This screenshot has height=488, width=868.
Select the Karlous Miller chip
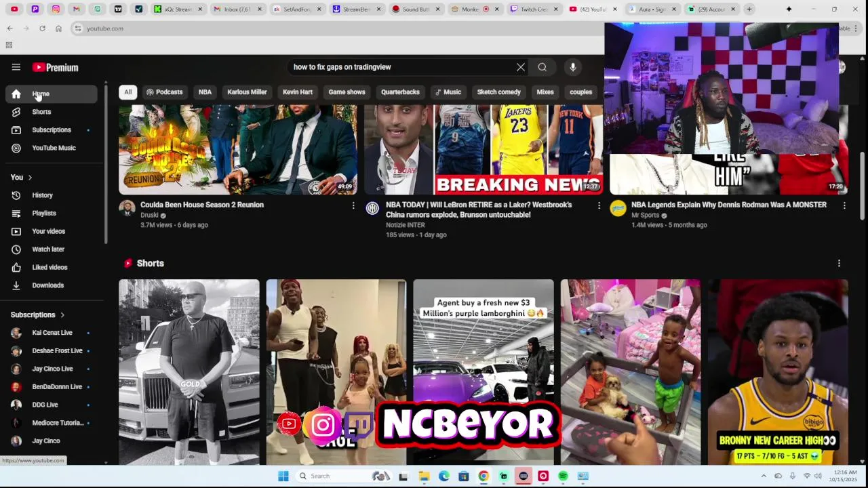pyautogui.click(x=247, y=92)
